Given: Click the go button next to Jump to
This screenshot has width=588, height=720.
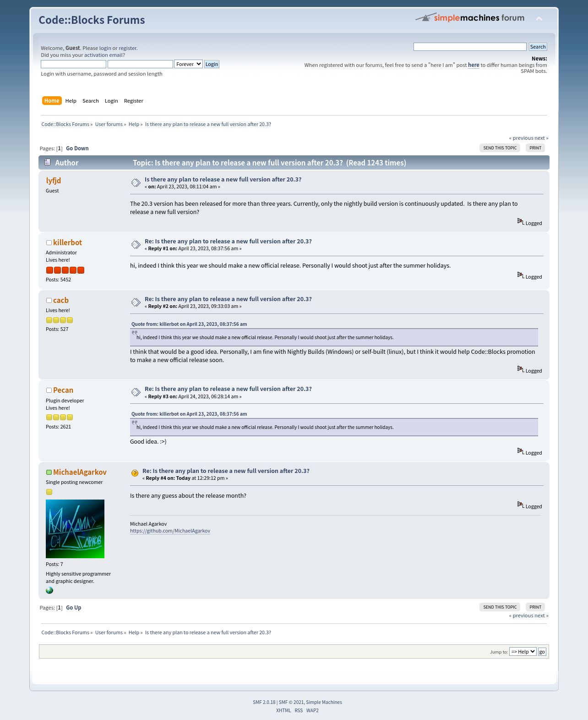Looking at the screenshot, I should click(542, 652).
